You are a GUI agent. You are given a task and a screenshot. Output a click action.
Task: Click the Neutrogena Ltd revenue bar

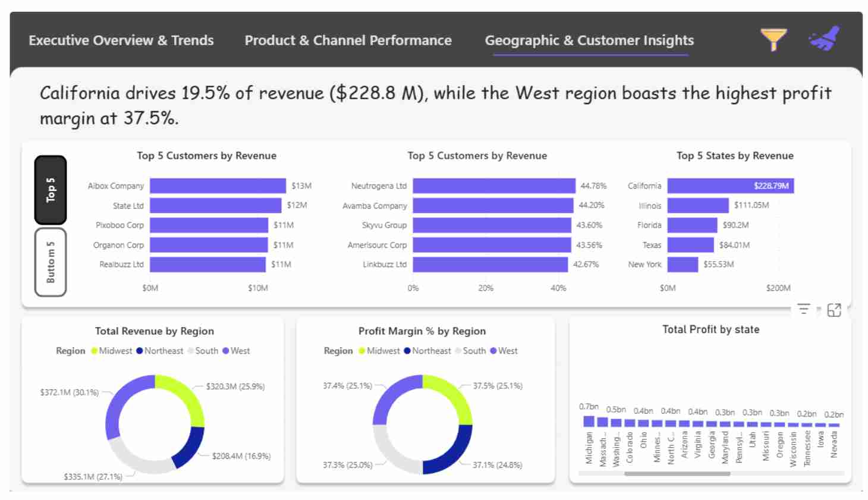[x=493, y=186]
